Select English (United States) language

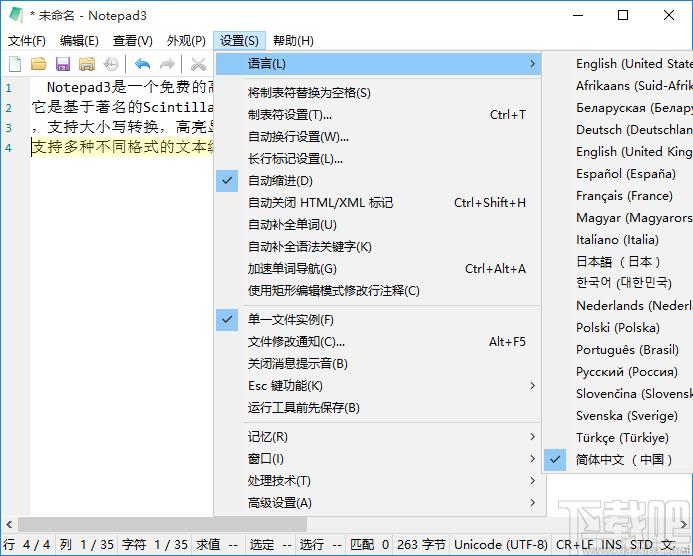(619, 64)
